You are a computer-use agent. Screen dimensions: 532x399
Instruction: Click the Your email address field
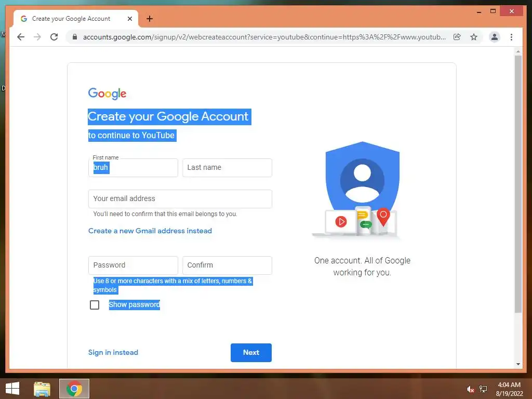(180, 199)
